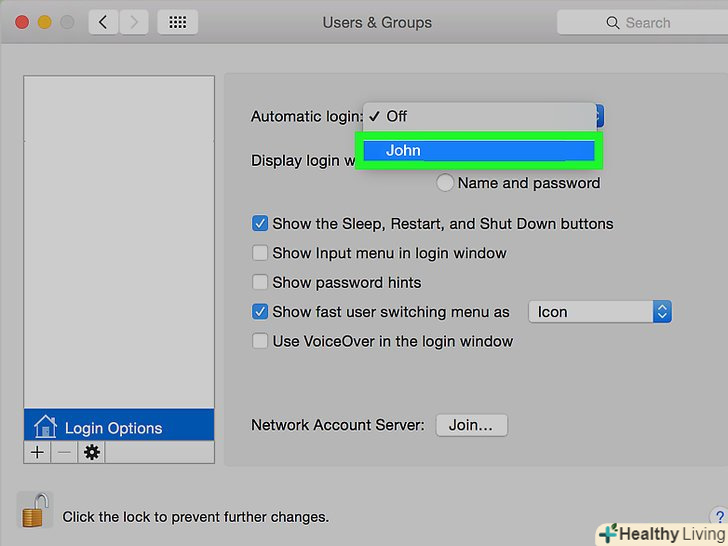Screen dimensions: 728x546
Task: Open Show All preferences grid icon
Action: click(x=177, y=22)
